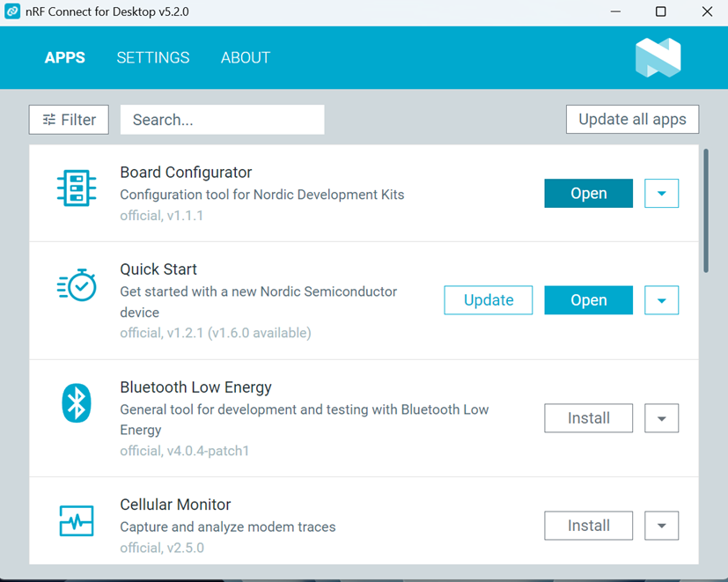Click the Cellular Monitor waveform icon
The image size is (728, 582).
tap(77, 520)
